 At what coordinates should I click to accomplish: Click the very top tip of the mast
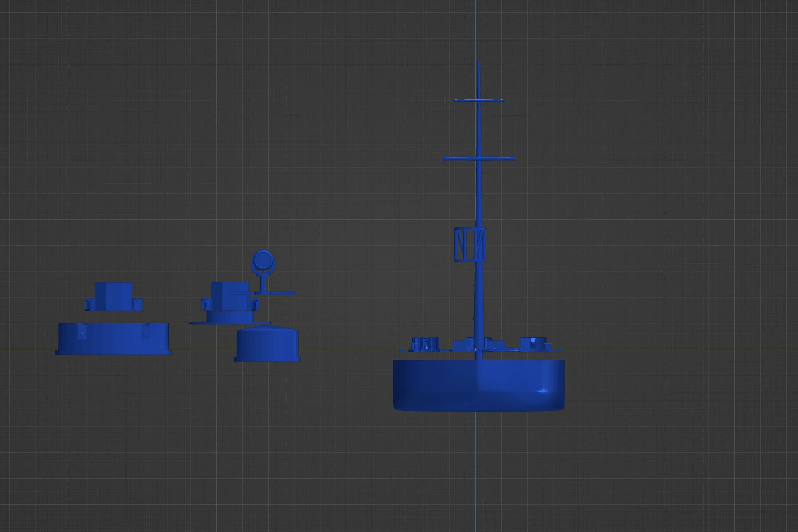479,63
